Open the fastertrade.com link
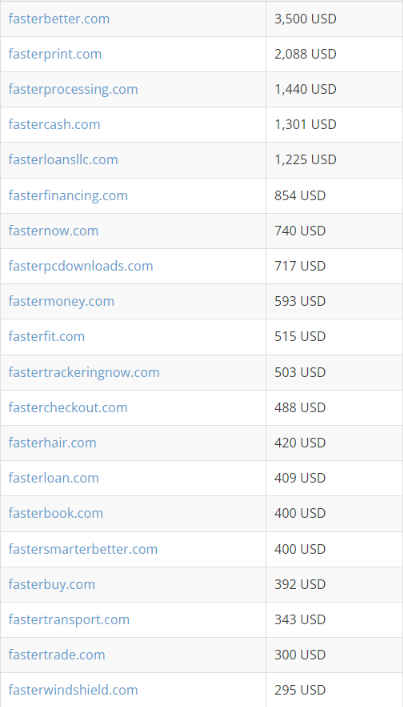This screenshot has width=403, height=707. coord(57,655)
